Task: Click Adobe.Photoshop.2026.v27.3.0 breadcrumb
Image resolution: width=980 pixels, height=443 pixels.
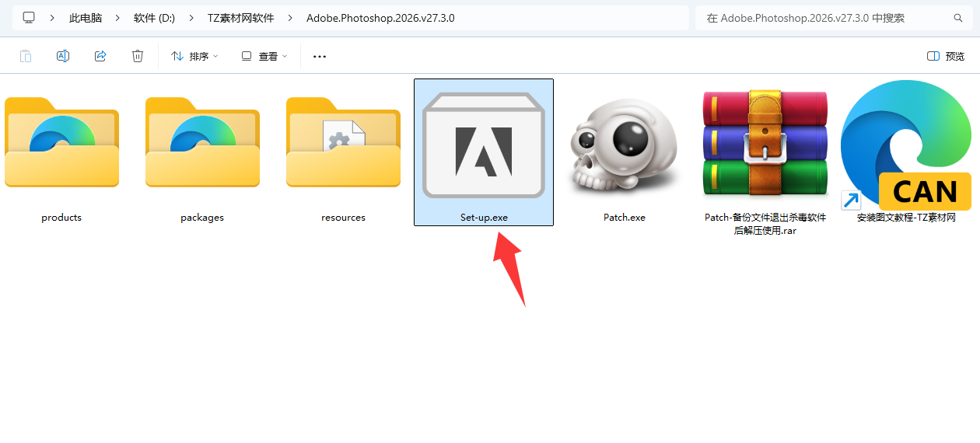Action: (380, 18)
